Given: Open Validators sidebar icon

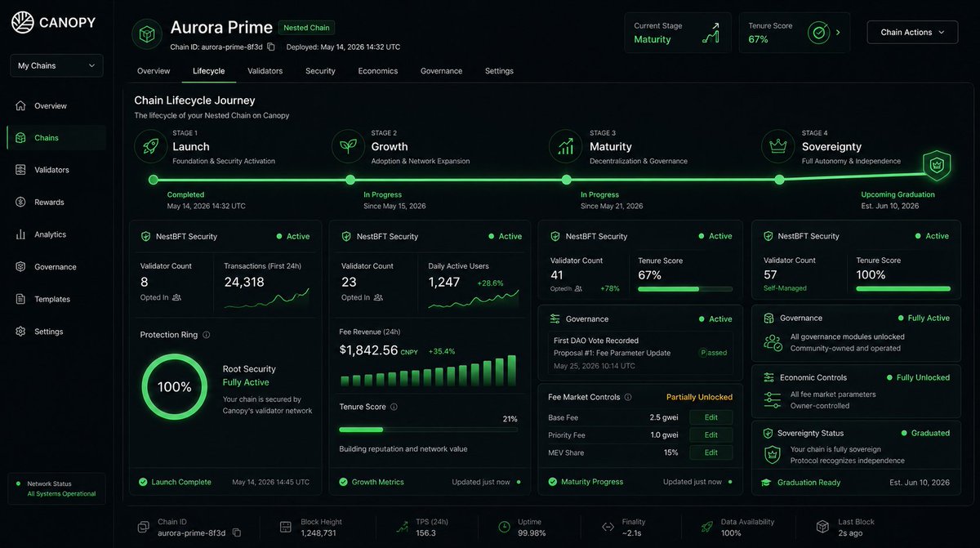Looking at the screenshot, I should [x=20, y=170].
